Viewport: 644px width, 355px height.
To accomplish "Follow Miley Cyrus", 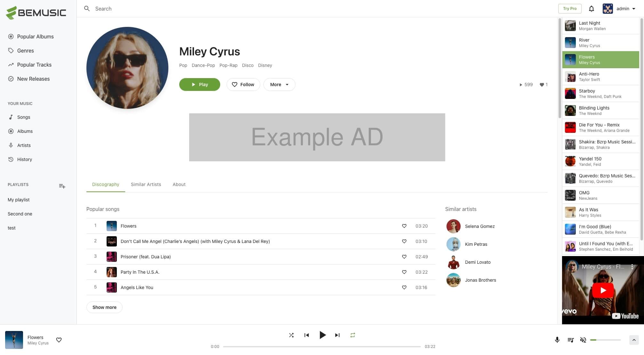I will 243,85.
